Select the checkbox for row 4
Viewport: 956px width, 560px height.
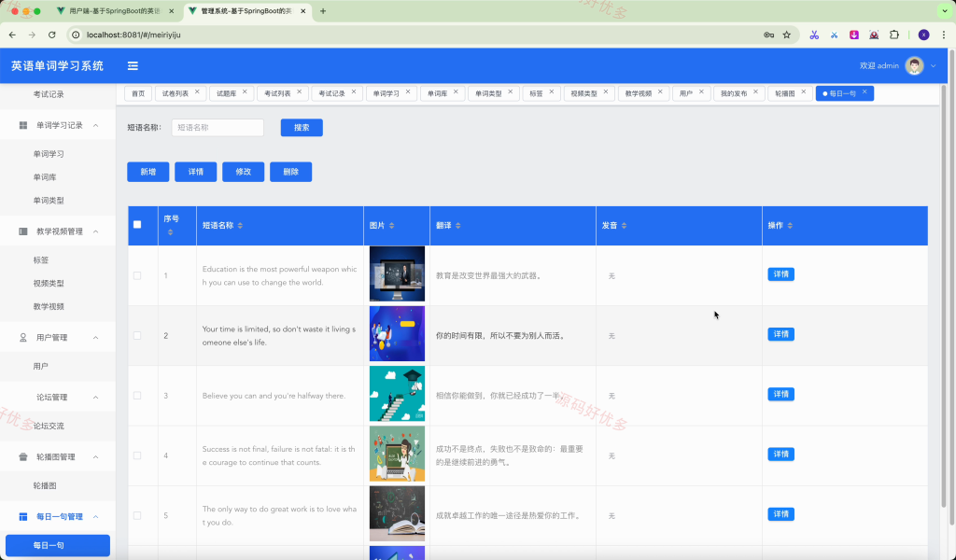pyautogui.click(x=137, y=455)
